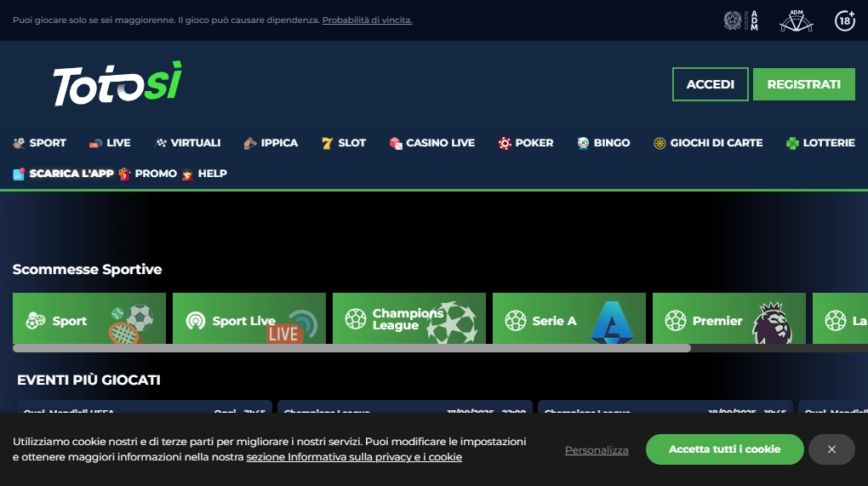The image size is (868, 486).
Task: Open the SPORT menu item
Action: click(39, 143)
